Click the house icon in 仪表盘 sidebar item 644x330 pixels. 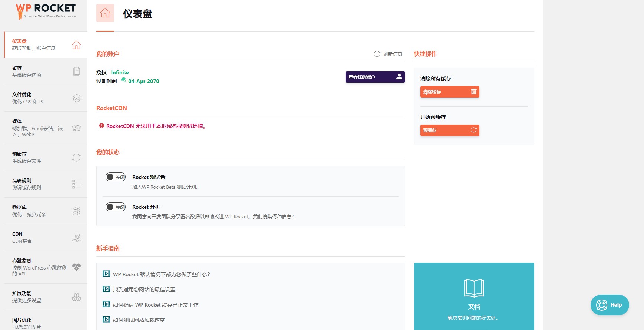tap(76, 45)
